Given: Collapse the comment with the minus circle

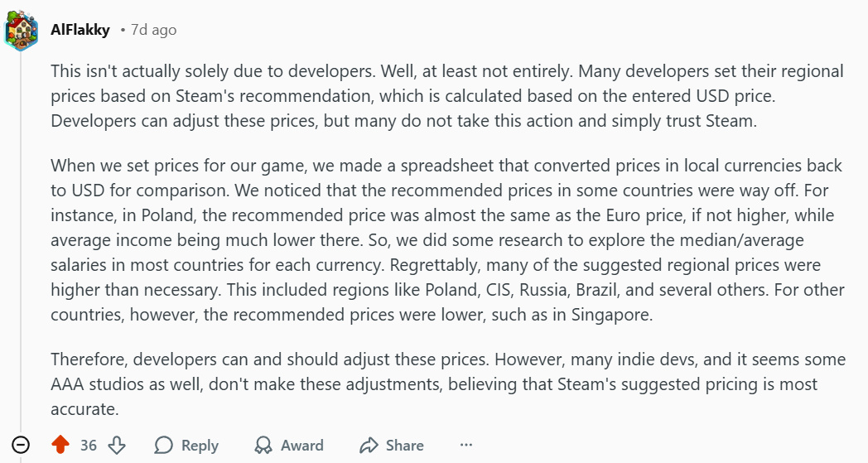Looking at the screenshot, I should pos(22,446).
